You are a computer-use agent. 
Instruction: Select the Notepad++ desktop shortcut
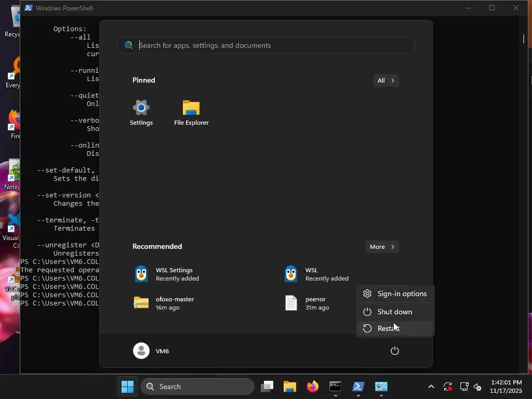click(x=13, y=175)
